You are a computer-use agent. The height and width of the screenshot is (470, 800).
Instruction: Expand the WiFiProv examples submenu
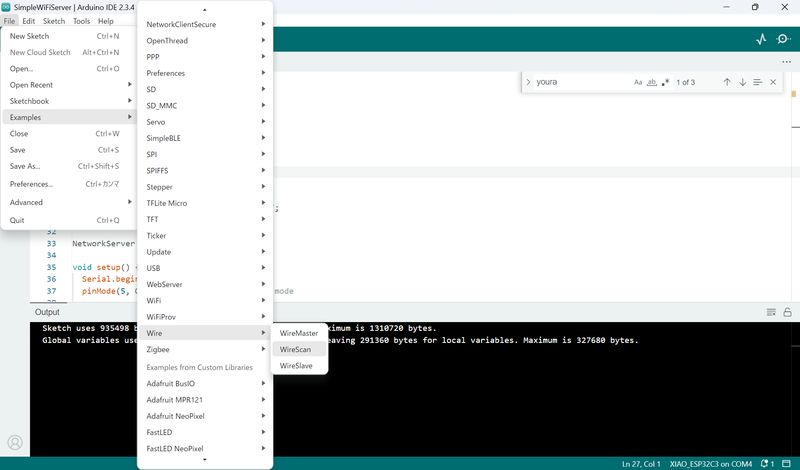tap(205, 317)
